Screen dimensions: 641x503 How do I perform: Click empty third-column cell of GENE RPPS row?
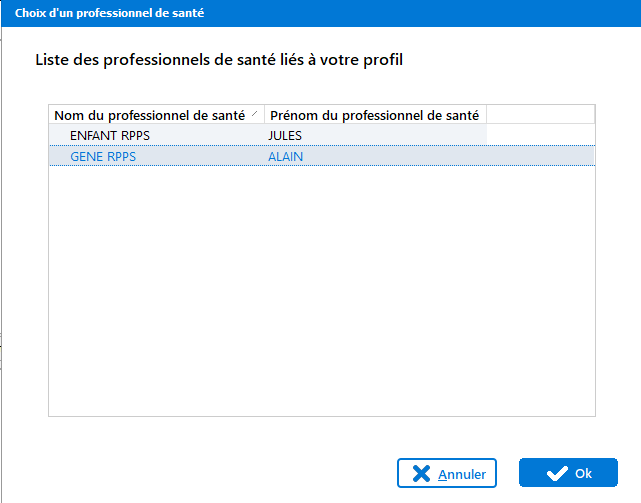pos(540,156)
